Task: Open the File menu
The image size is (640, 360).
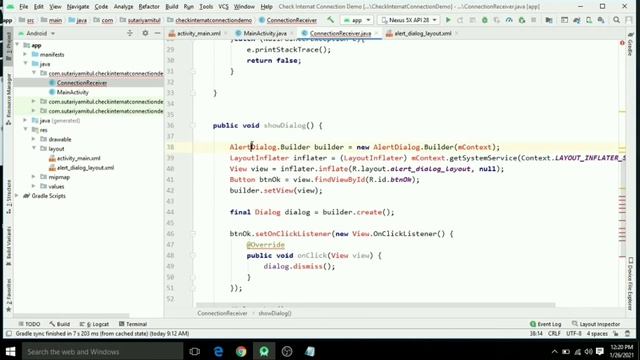Action: [x=24, y=7]
